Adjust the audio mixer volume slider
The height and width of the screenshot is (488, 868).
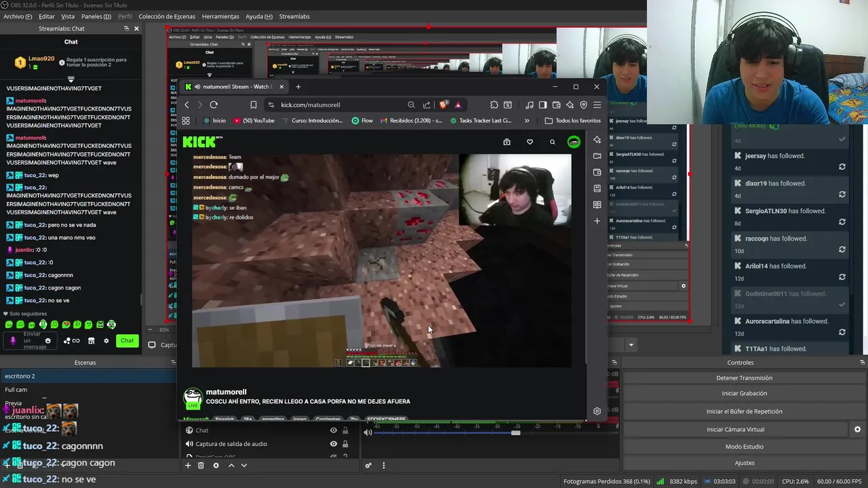tap(515, 432)
